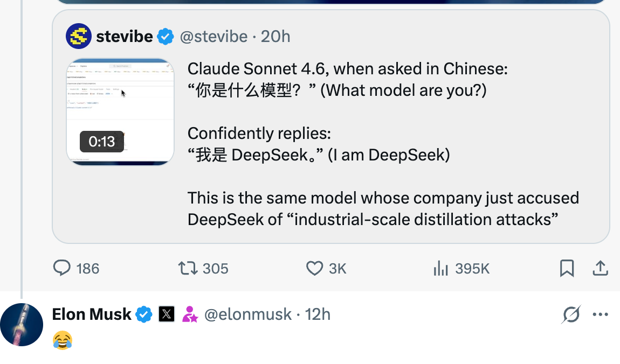Play the 0:13 video thumbnail
This screenshot has height=364, width=620.
(120, 111)
